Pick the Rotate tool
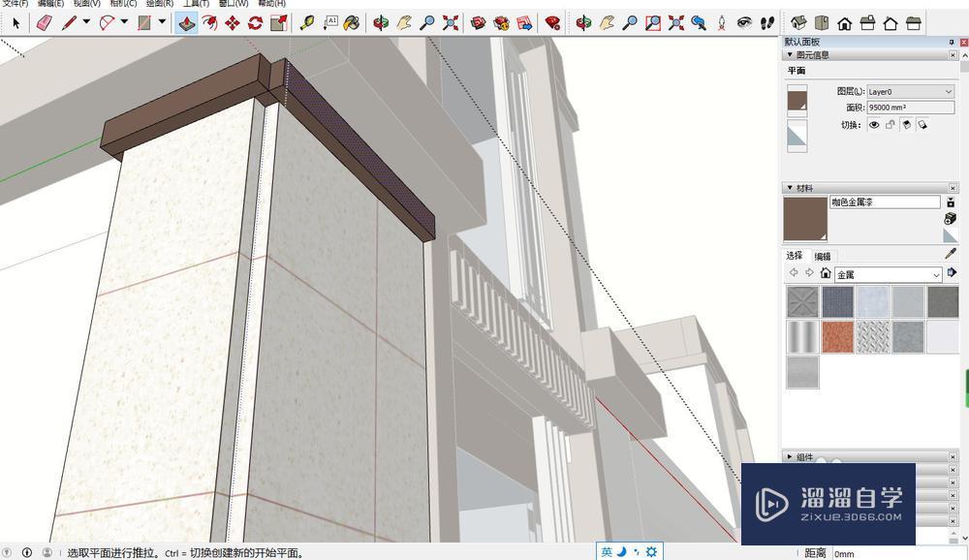The image size is (969, 560). [x=255, y=23]
